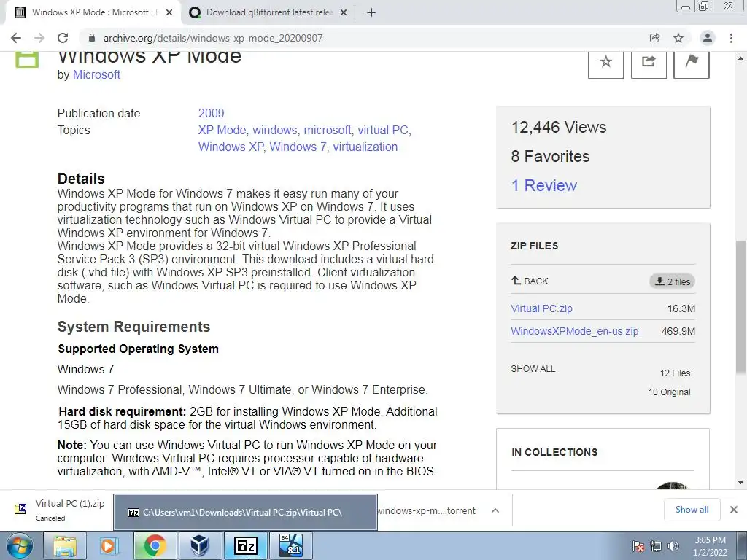
Task: Open Chrome three-dot menu
Action: click(731, 38)
